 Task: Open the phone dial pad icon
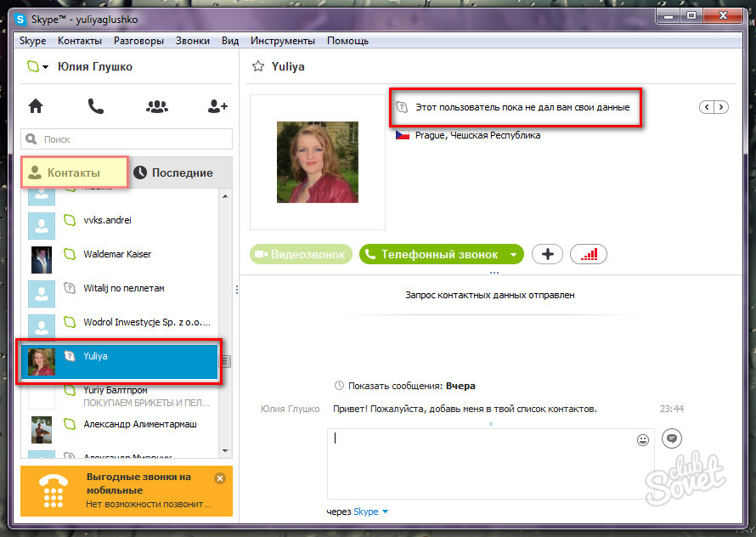[96, 106]
